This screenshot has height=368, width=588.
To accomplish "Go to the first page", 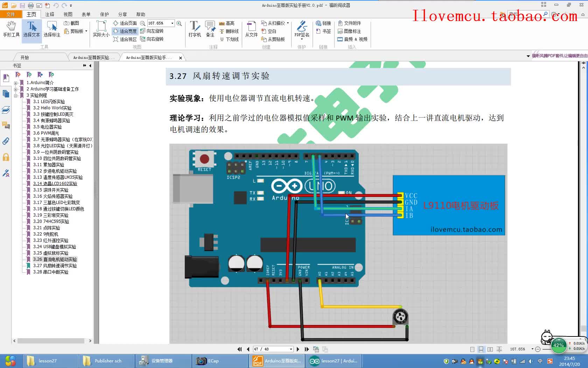I will click(239, 349).
